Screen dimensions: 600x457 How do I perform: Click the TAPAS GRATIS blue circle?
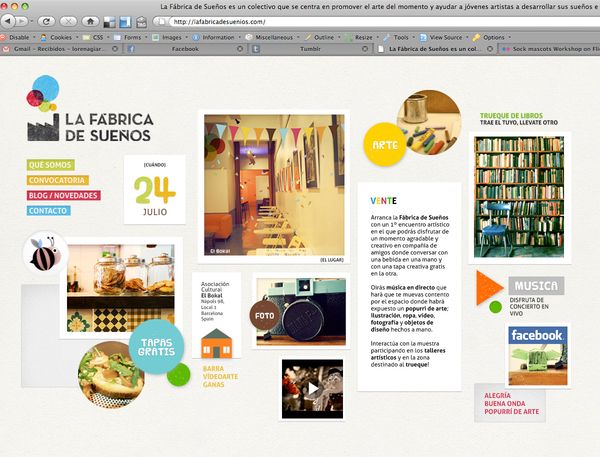click(x=157, y=347)
